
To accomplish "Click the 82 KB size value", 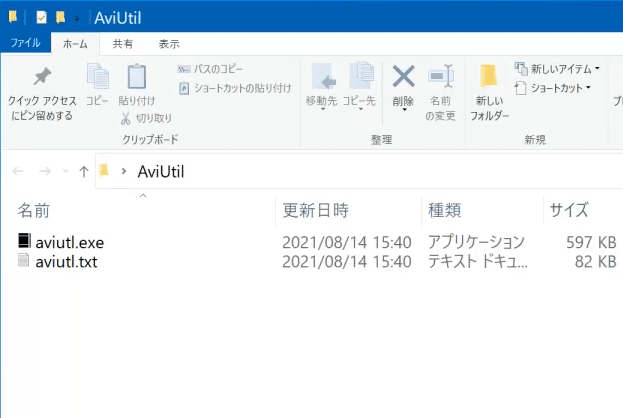I will (595, 262).
